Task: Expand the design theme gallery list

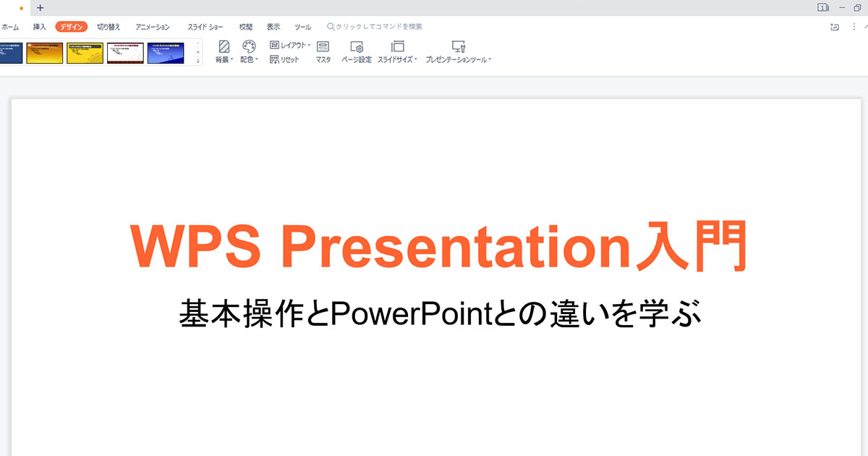Action: click(x=198, y=62)
